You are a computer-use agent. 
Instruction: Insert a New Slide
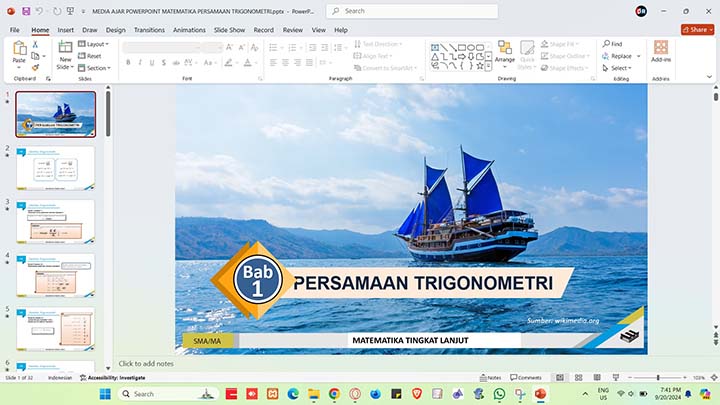pos(65,55)
